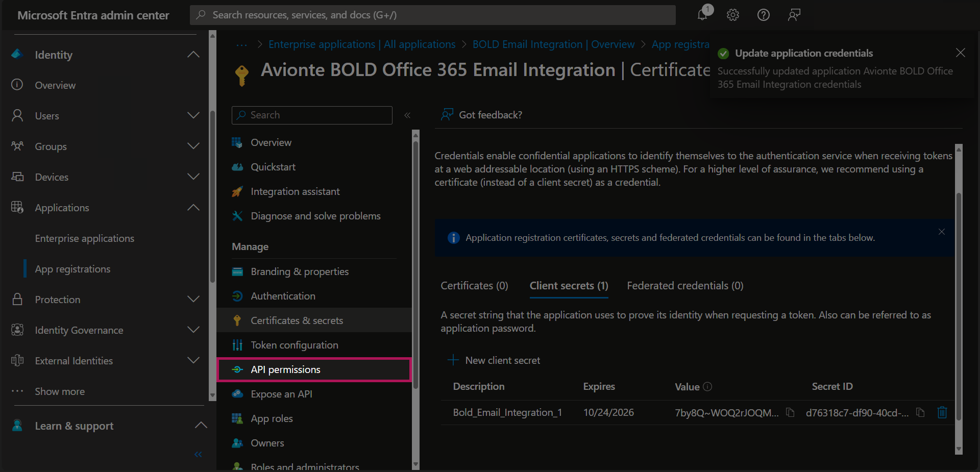Delete the Bold_Email_Integration_1 secret with trash icon
This screenshot has width=980, height=472.
[x=942, y=412]
